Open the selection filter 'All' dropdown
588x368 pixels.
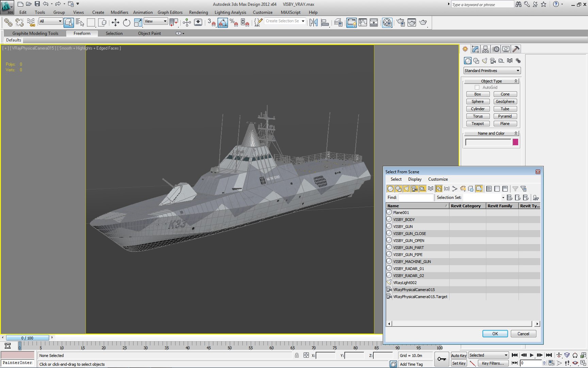click(50, 21)
